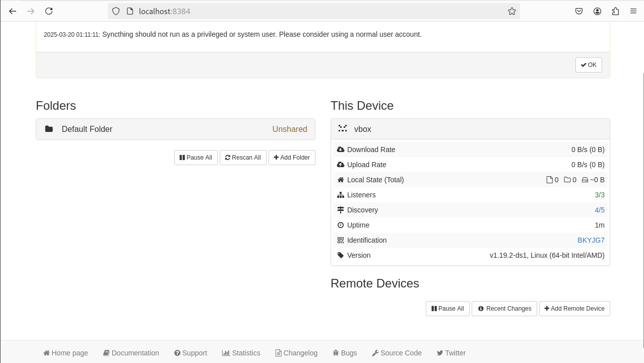The image size is (644, 363).
Task: Expand the Default Folder panel
Action: (x=175, y=129)
